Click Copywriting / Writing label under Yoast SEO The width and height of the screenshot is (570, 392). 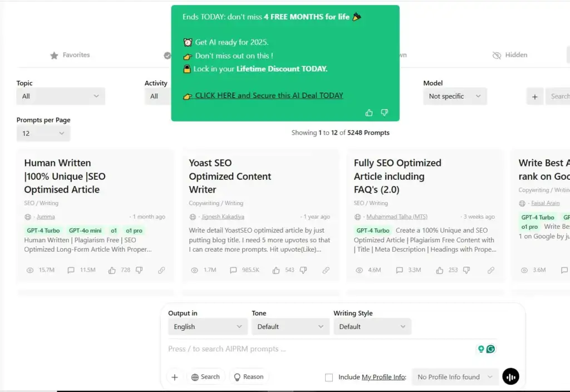click(216, 203)
